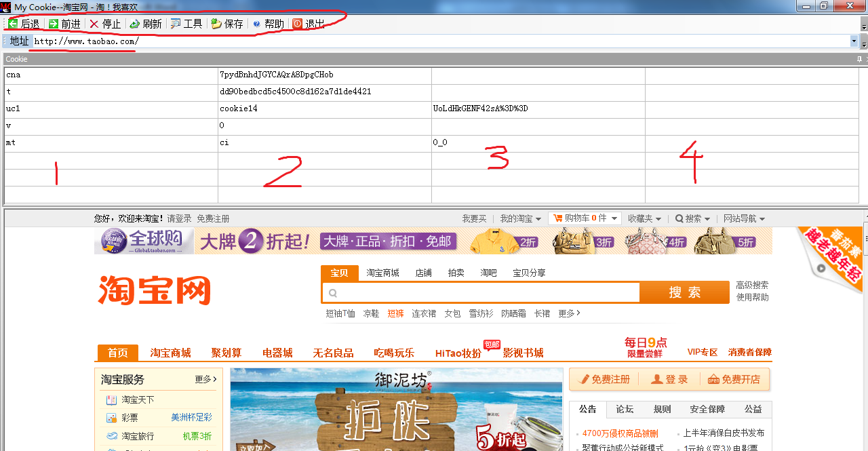Open the 使用帮助 link
Viewport: 868px width, 451px height.
pos(753,297)
